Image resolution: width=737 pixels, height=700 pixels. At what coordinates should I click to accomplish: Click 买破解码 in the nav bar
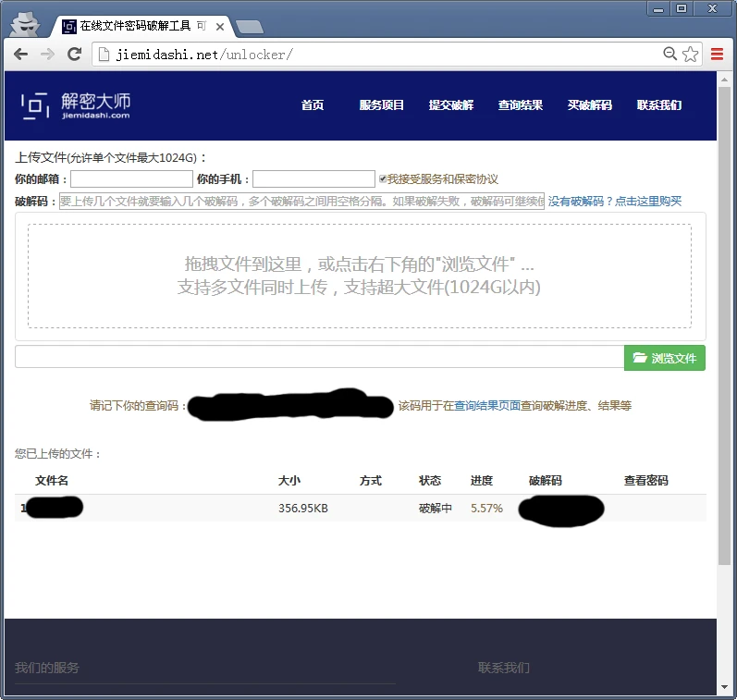pos(590,105)
